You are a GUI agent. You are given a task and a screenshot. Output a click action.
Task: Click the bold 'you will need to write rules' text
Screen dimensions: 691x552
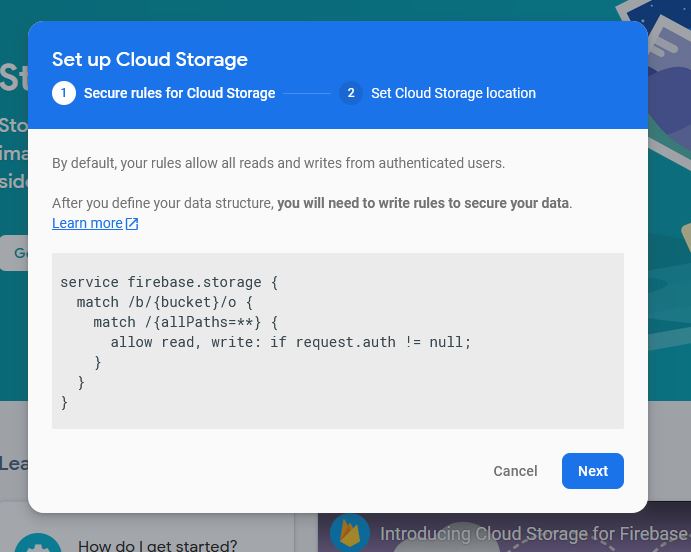[x=423, y=203]
